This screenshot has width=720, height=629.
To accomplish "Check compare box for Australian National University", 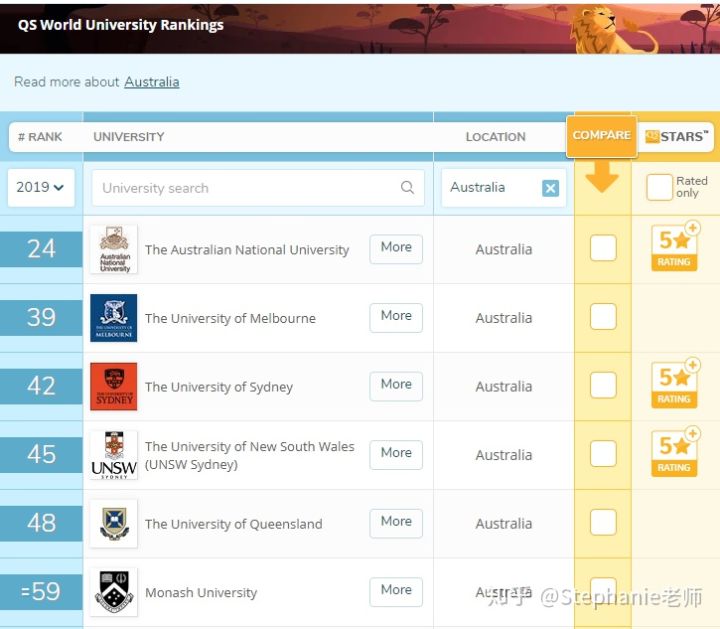I will tap(603, 248).
